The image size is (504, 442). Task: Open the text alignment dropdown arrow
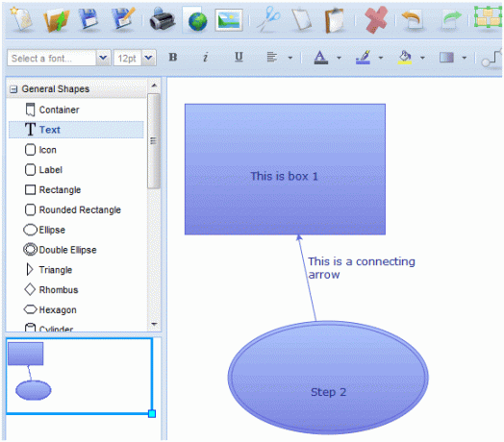[x=290, y=58]
